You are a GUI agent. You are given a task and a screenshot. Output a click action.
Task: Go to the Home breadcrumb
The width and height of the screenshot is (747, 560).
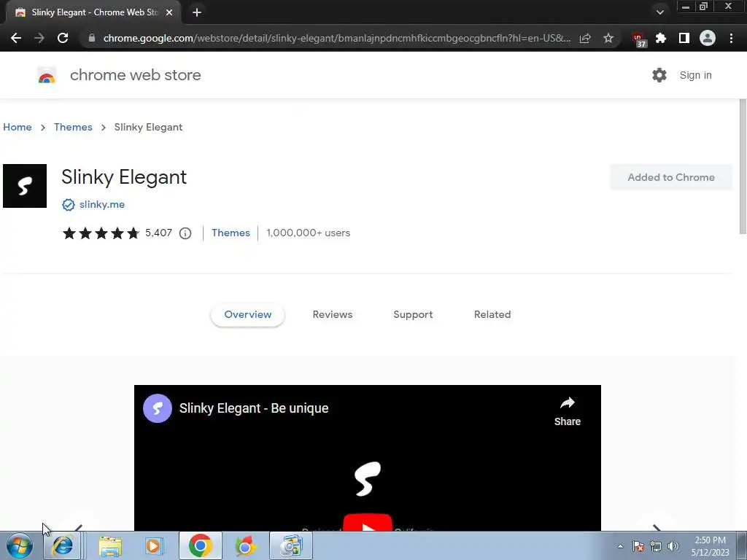(x=18, y=127)
